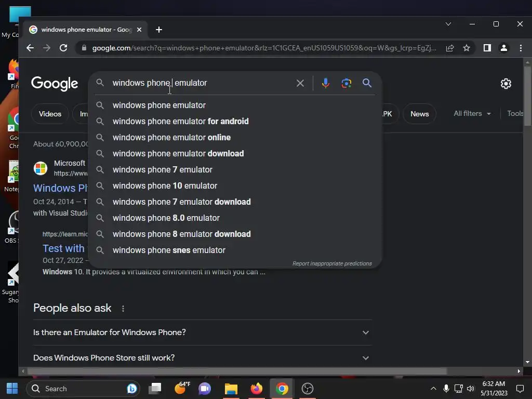Screen dimensions: 532x399
Task: Open the Windows Ph... Microsoft result title
Action: [x=60, y=188]
